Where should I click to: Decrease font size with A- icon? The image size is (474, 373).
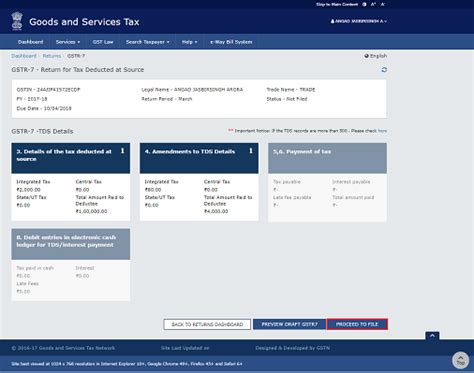click(383, 4)
